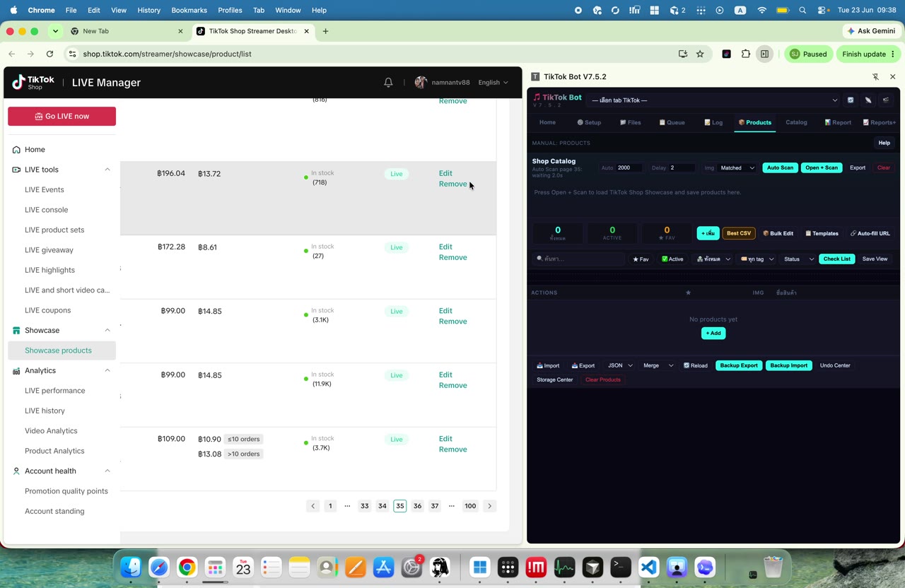Click the install app icon in address bar
Screen dimensions: 905x588
coord(682,54)
